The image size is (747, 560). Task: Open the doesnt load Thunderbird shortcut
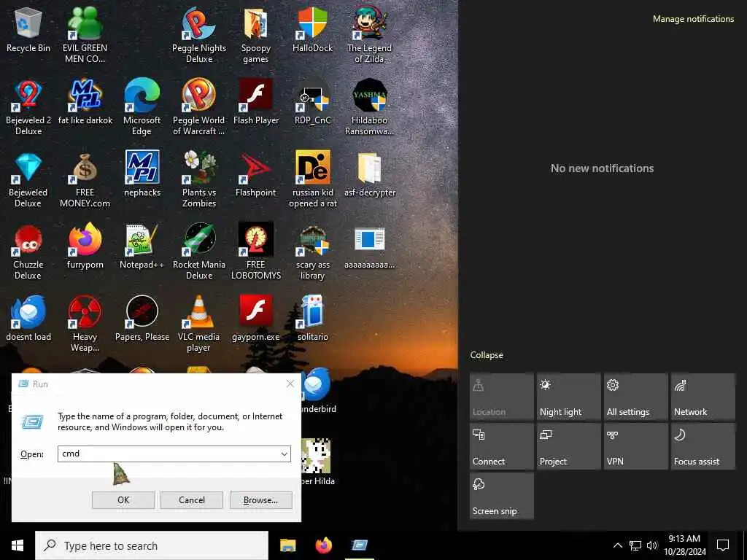[x=28, y=319]
